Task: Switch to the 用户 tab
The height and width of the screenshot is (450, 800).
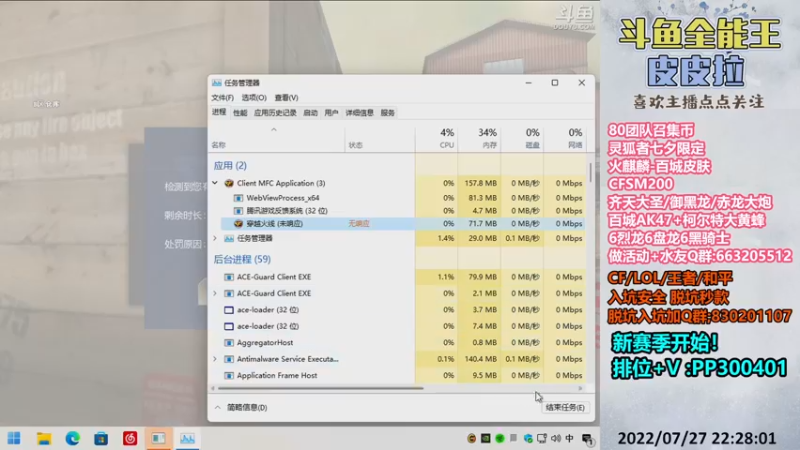Action: tap(331, 113)
